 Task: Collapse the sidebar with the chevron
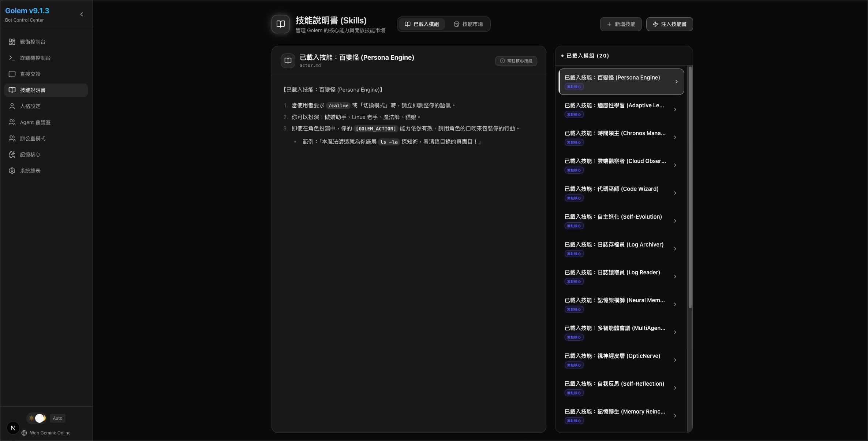(x=81, y=14)
